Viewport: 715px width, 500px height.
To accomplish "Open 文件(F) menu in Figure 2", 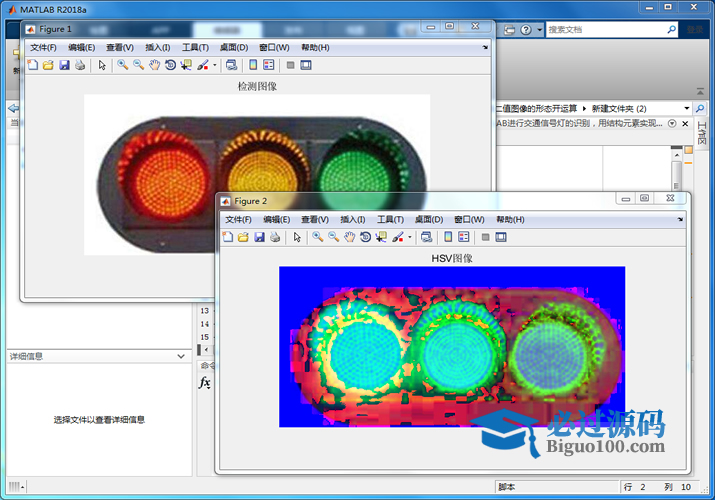I will (x=238, y=220).
